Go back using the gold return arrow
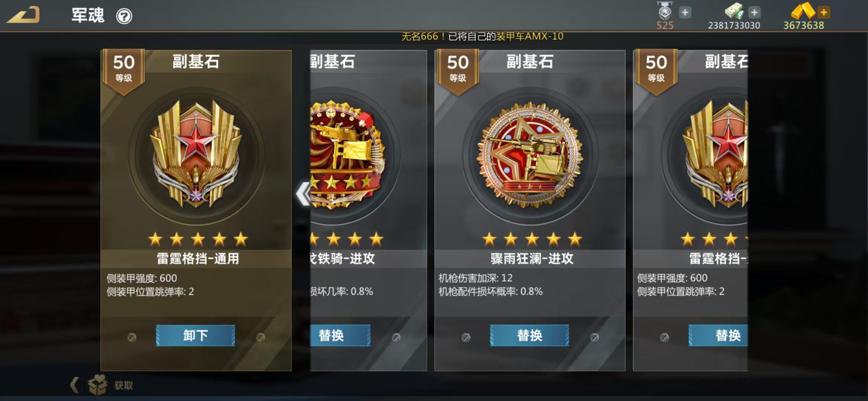The width and height of the screenshot is (868, 401). click(x=23, y=15)
